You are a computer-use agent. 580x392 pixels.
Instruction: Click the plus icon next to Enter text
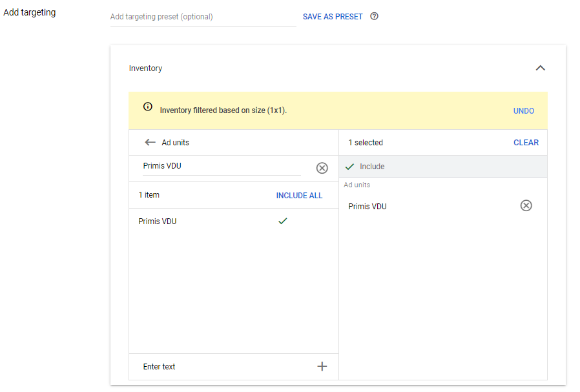(322, 367)
